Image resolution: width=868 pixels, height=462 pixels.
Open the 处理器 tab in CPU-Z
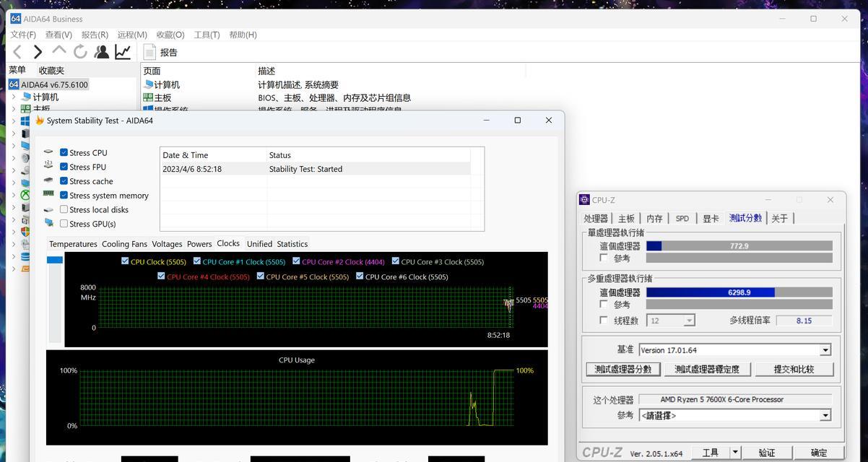point(596,219)
